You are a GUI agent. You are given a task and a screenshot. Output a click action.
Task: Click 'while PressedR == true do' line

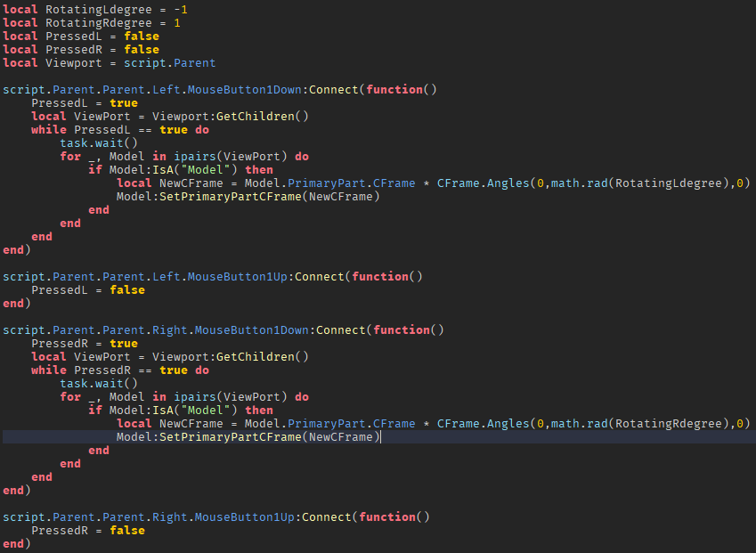pos(120,370)
